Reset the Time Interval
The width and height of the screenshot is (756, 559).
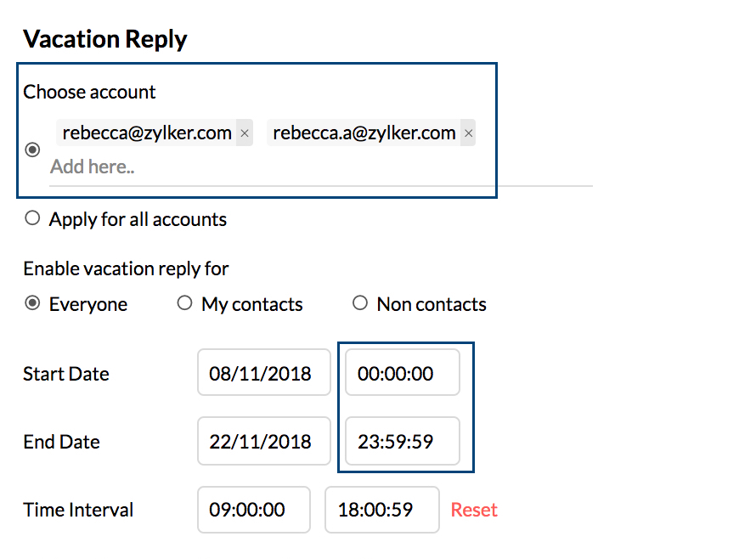[x=474, y=510]
